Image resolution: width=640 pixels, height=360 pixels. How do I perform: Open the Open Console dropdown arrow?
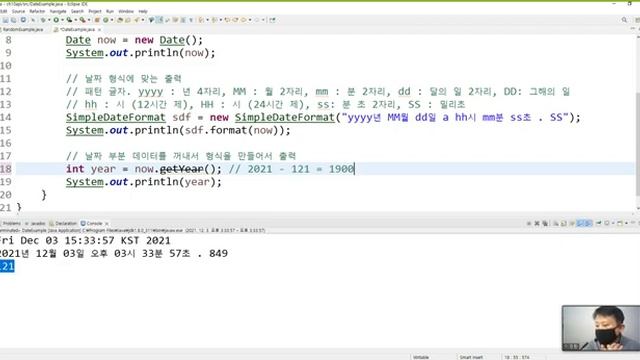tap(627, 223)
